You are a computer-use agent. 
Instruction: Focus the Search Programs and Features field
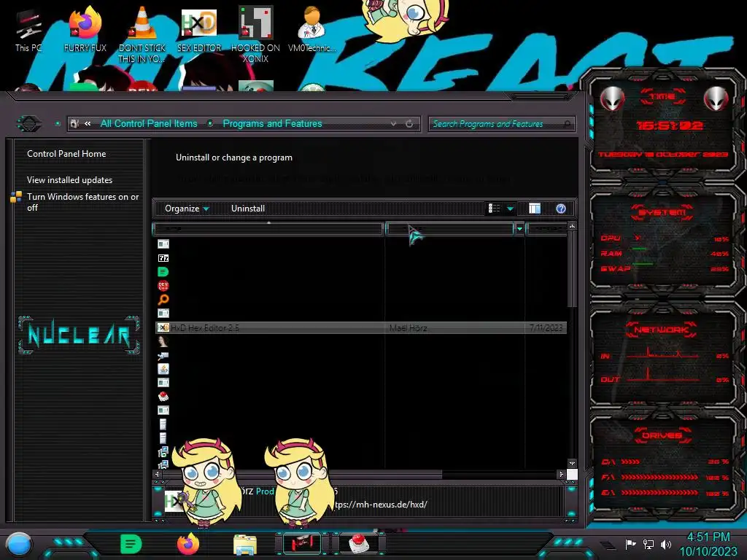tap(502, 124)
